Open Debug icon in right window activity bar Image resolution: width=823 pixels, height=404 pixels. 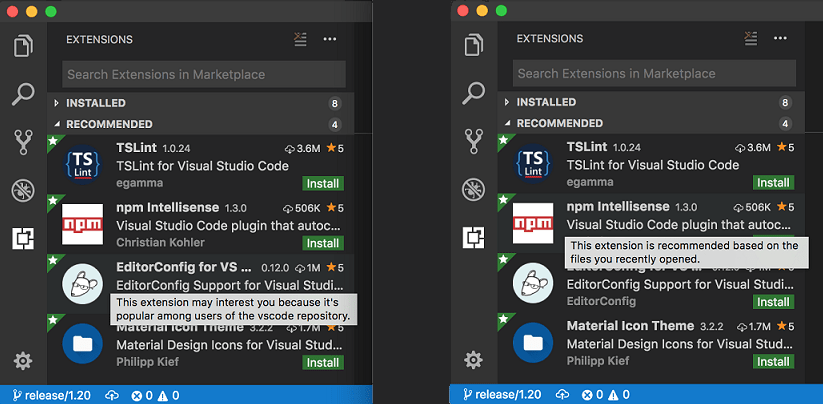473,188
